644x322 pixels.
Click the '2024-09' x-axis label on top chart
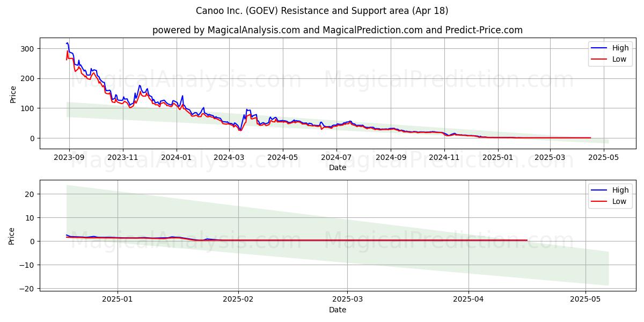point(391,158)
